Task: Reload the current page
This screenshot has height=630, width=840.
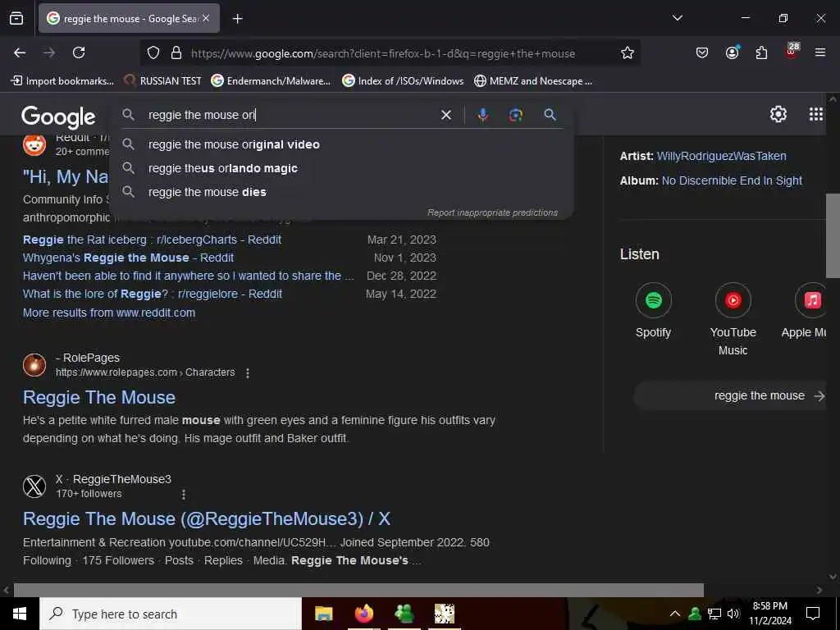Action: pyautogui.click(x=79, y=52)
